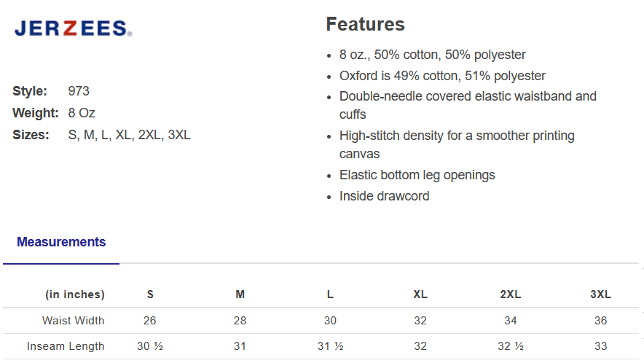Click the 3XL waist width value 36
The height and width of the screenshot is (363, 644).
pyautogui.click(x=600, y=321)
